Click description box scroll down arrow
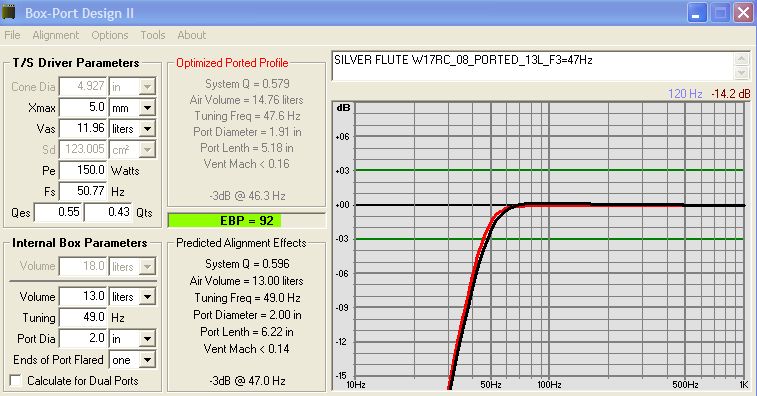This screenshot has width=757, height=396. click(742, 73)
